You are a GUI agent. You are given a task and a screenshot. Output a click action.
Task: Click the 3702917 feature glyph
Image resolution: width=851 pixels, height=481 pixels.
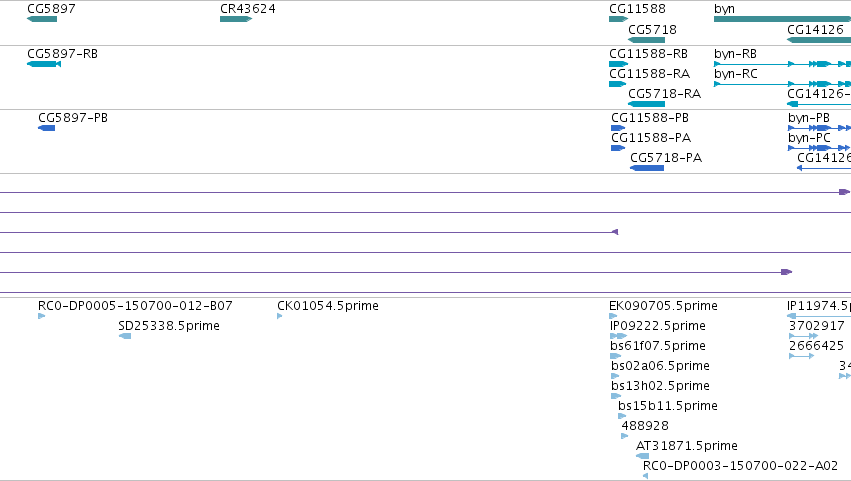pyautogui.click(x=803, y=336)
